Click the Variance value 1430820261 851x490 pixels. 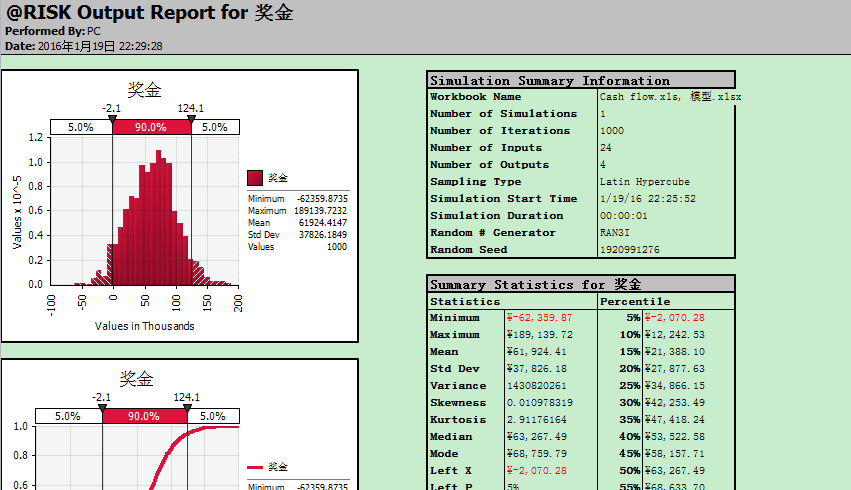(536, 386)
